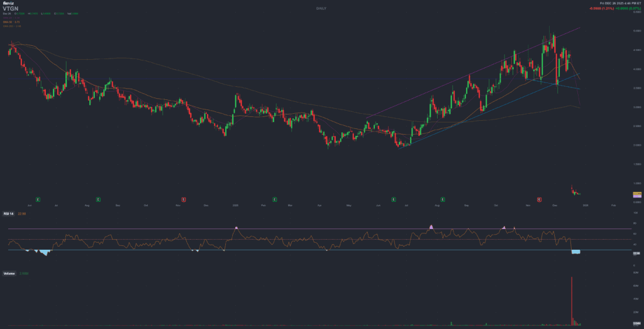Open the DAILY timeframe selector
The width and height of the screenshot is (644, 329).
coord(321,8)
